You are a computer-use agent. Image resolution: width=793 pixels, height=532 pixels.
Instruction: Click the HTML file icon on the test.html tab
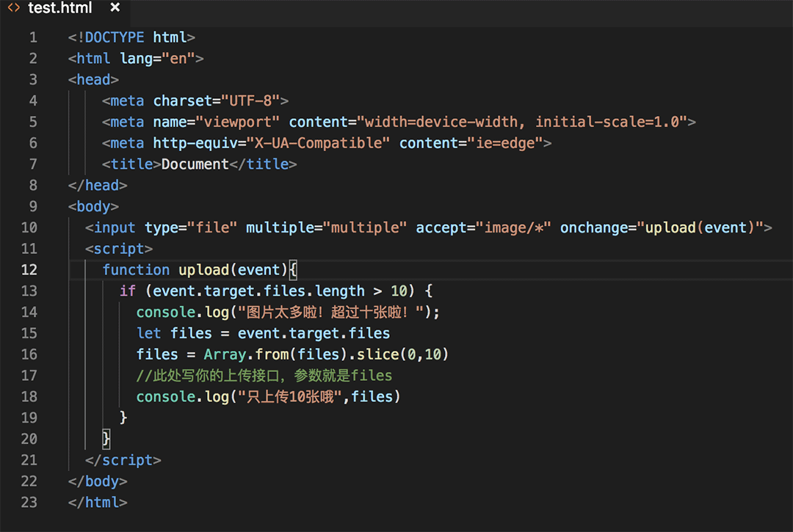click(x=14, y=7)
